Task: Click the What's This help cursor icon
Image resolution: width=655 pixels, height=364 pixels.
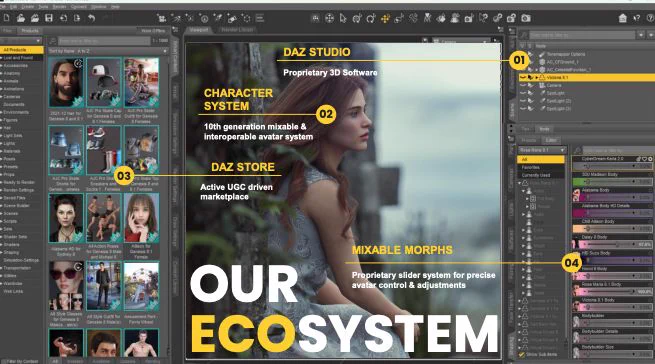Action: [x=637, y=18]
